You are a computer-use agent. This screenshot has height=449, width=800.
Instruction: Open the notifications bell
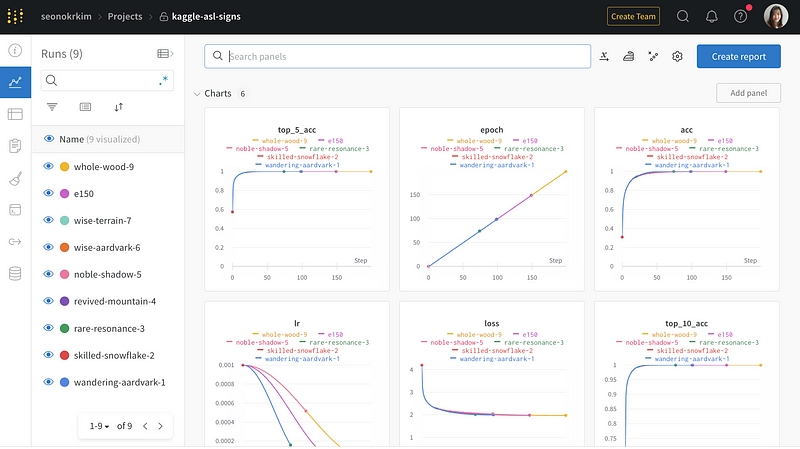[711, 16]
